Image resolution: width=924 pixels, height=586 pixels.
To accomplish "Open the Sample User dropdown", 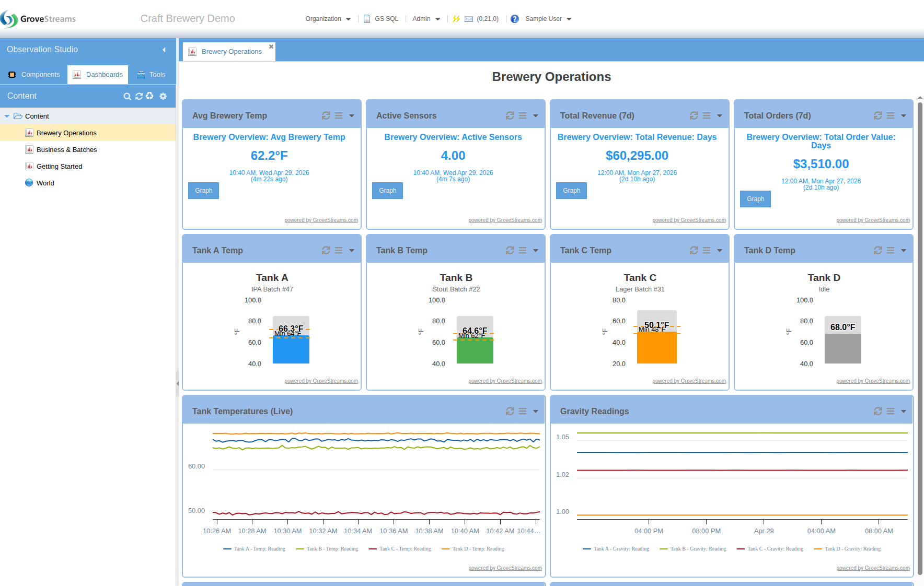I will pyautogui.click(x=548, y=19).
